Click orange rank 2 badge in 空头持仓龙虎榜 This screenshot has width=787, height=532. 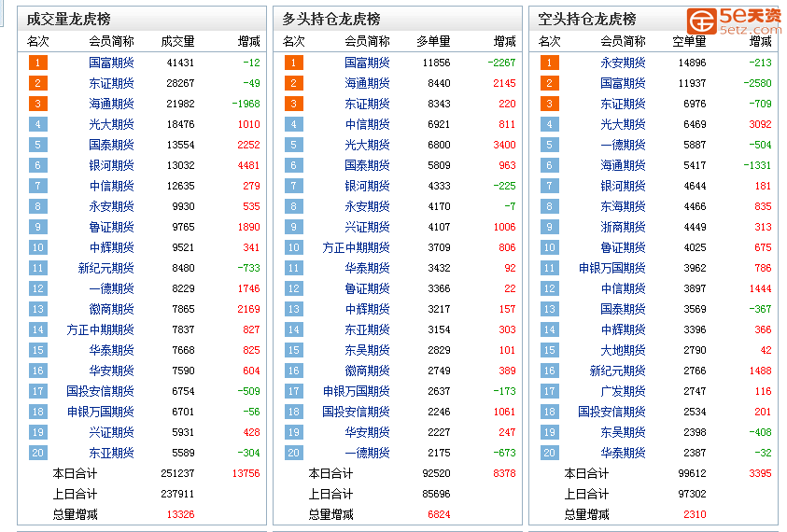pyautogui.click(x=549, y=83)
